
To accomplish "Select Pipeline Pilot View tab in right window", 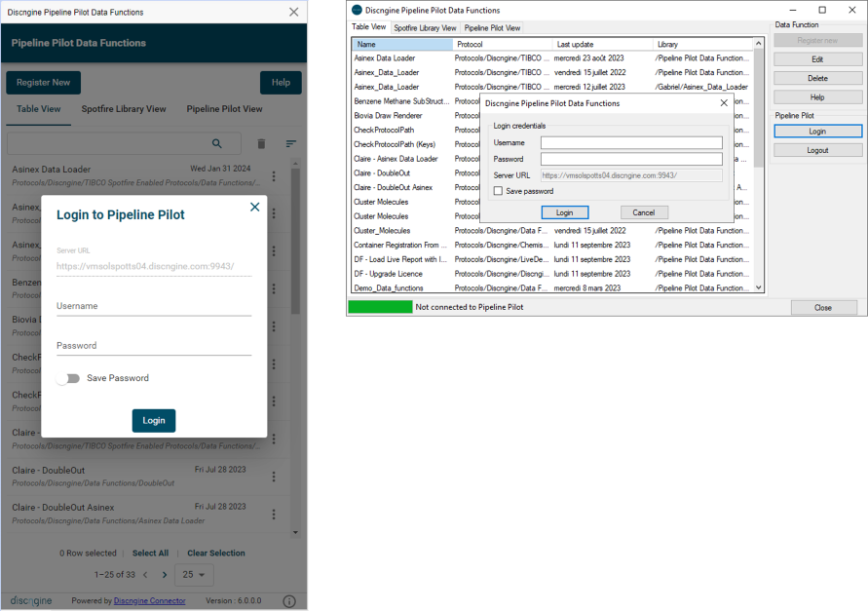I will click(492, 27).
